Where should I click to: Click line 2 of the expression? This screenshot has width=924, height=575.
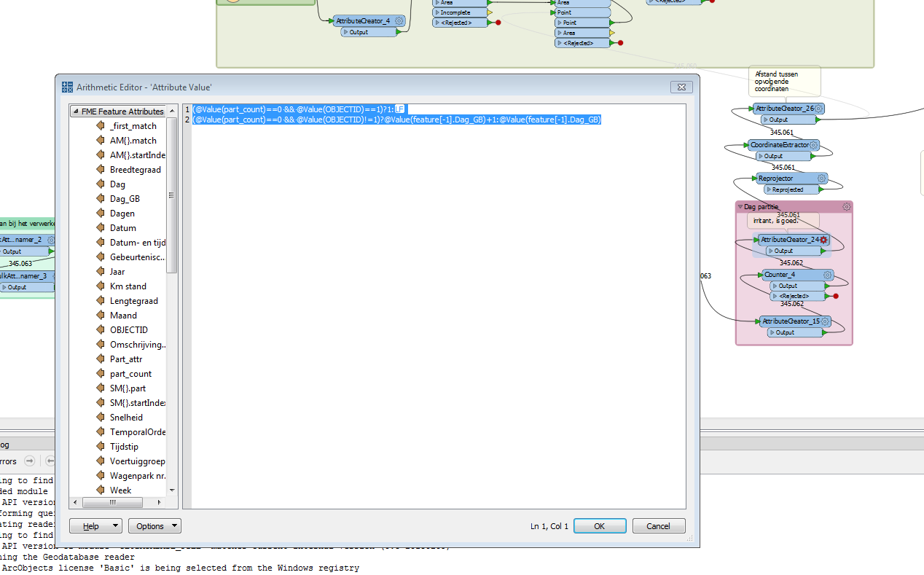point(396,120)
